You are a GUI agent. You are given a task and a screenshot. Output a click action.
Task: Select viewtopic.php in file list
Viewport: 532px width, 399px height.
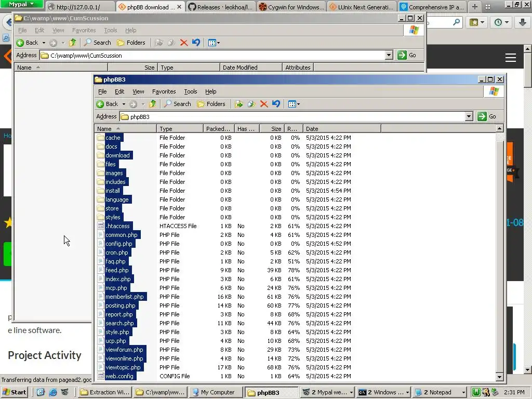click(x=123, y=367)
